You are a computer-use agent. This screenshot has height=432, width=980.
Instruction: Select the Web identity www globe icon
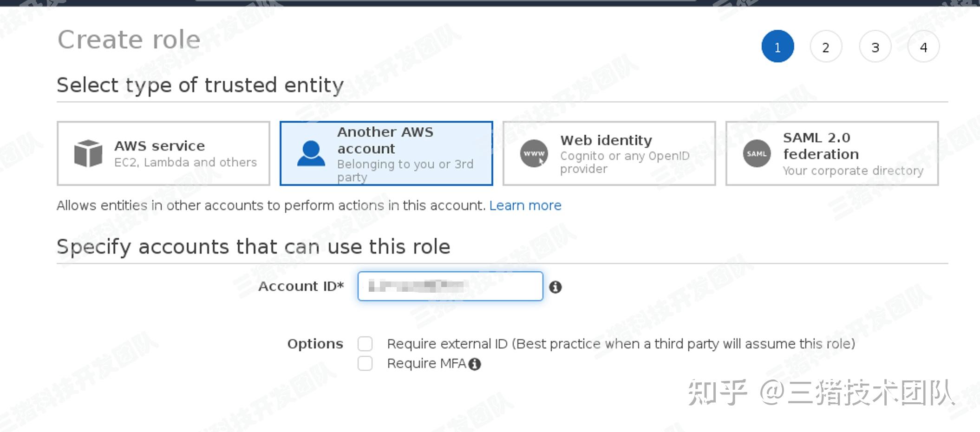click(x=533, y=153)
